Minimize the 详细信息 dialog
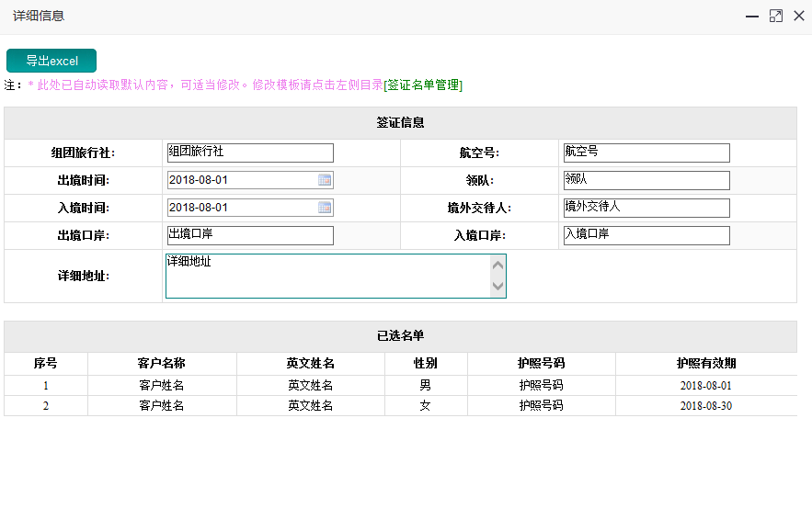Screen dimensions: 812x520 pyautogui.click(x=752, y=17)
